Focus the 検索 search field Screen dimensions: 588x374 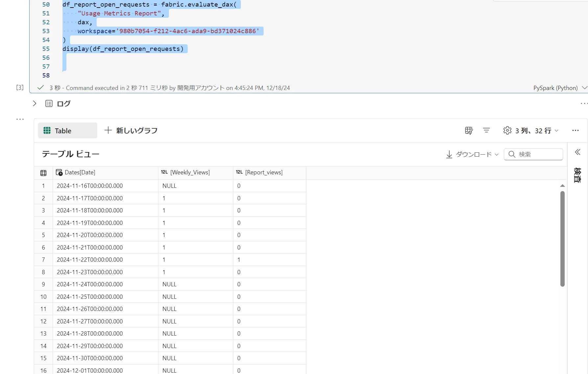(533, 154)
